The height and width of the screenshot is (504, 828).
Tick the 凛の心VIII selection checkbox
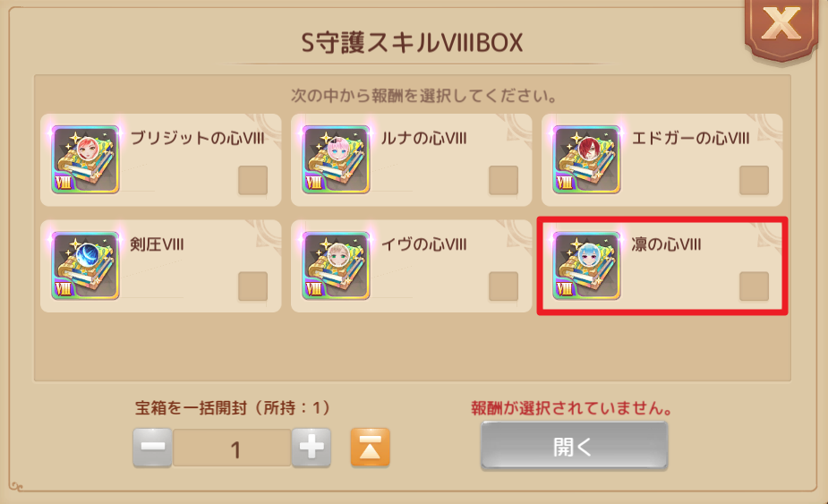[x=754, y=286]
